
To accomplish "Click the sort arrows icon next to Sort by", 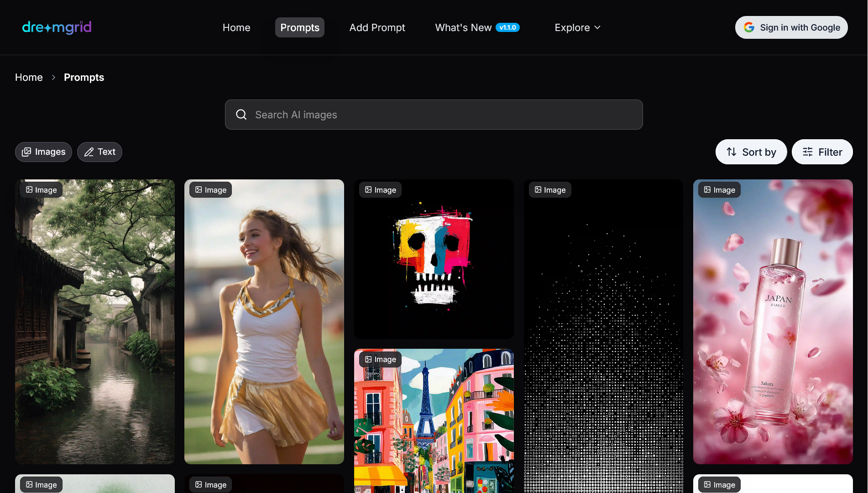I will 731,152.
